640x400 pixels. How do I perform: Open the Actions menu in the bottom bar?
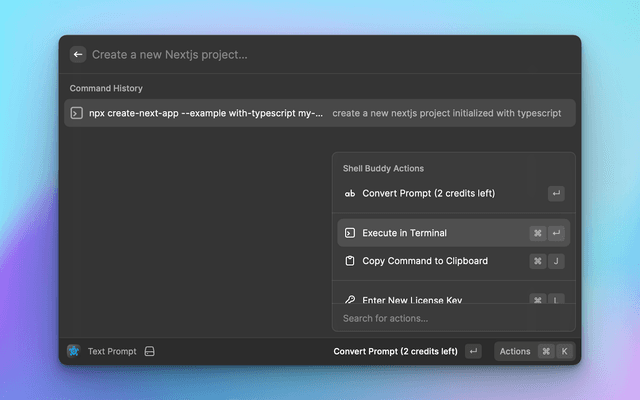pyautogui.click(x=515, y=351)
